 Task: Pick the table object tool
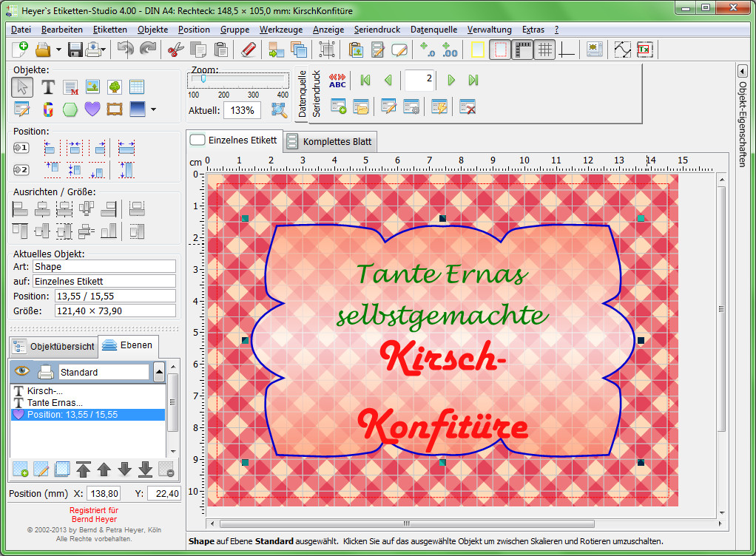(x=137, y=87)
